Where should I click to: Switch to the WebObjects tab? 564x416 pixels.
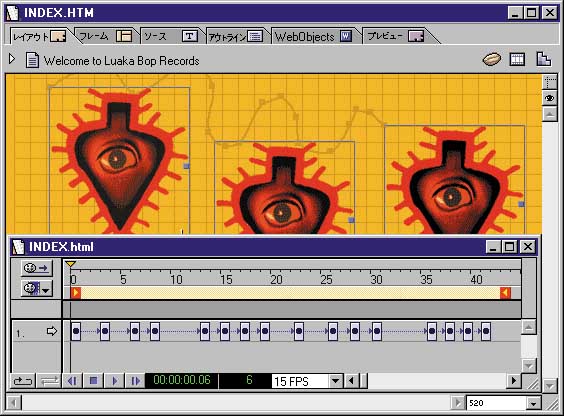312,36
